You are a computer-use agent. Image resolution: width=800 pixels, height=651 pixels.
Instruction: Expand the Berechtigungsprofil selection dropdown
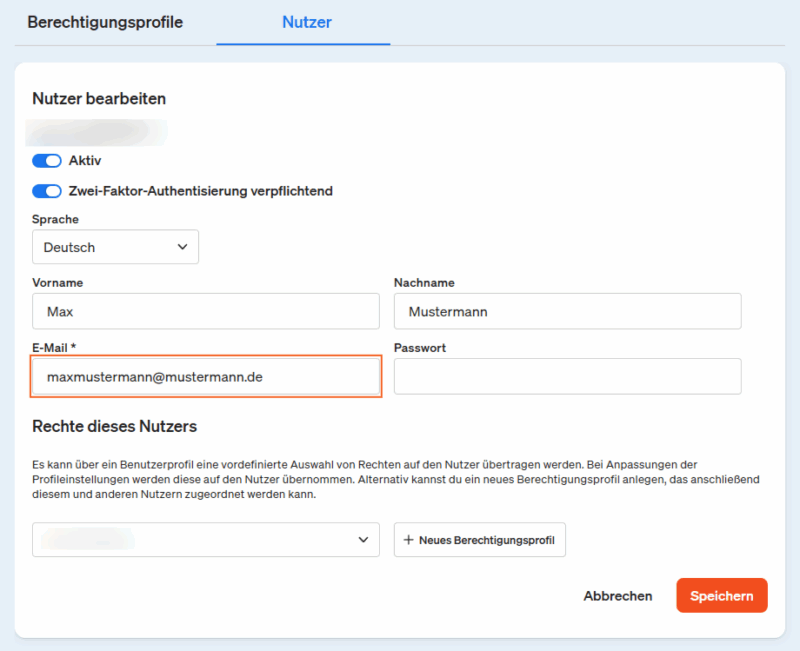200,539
